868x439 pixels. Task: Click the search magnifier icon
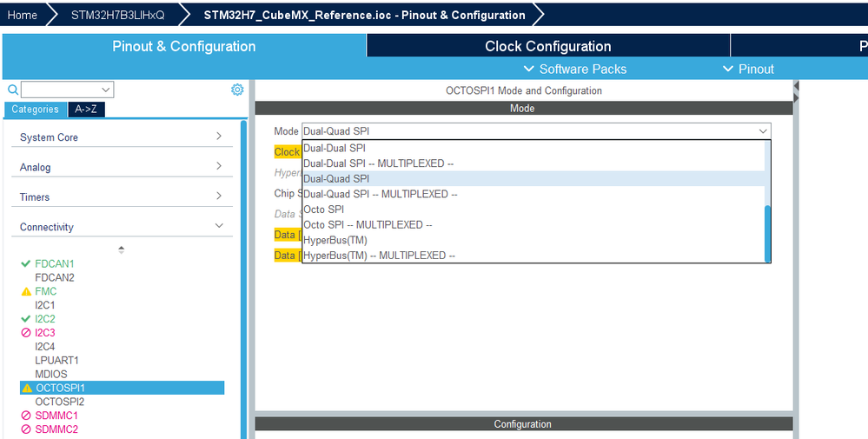[13, 90]
